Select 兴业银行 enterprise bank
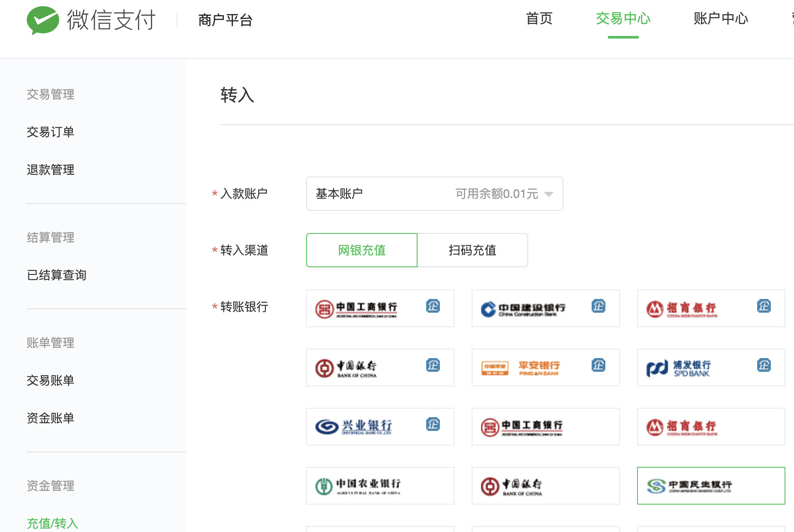The width and height of the screenshot is (794, 532). coord(380,427)
